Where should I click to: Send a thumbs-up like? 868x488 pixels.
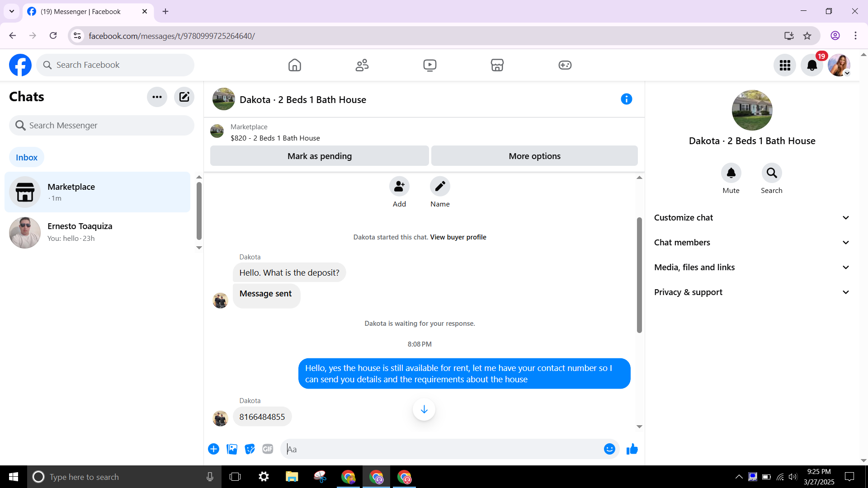(x=632, y=449)
